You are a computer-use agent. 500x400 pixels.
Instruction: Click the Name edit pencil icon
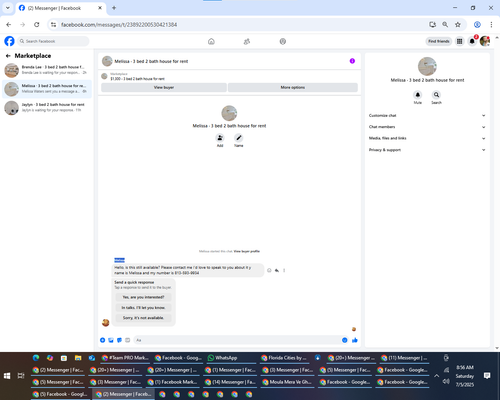coord(239,138)
